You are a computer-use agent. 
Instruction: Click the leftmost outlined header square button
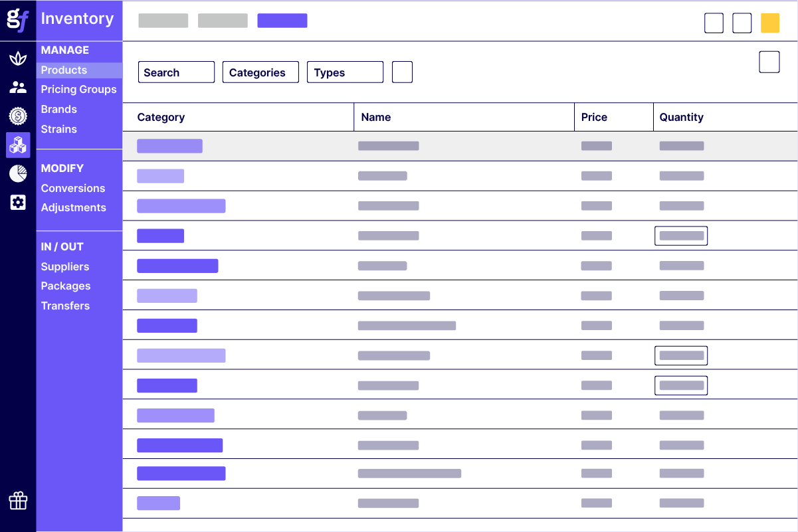[x=714, y=23]
